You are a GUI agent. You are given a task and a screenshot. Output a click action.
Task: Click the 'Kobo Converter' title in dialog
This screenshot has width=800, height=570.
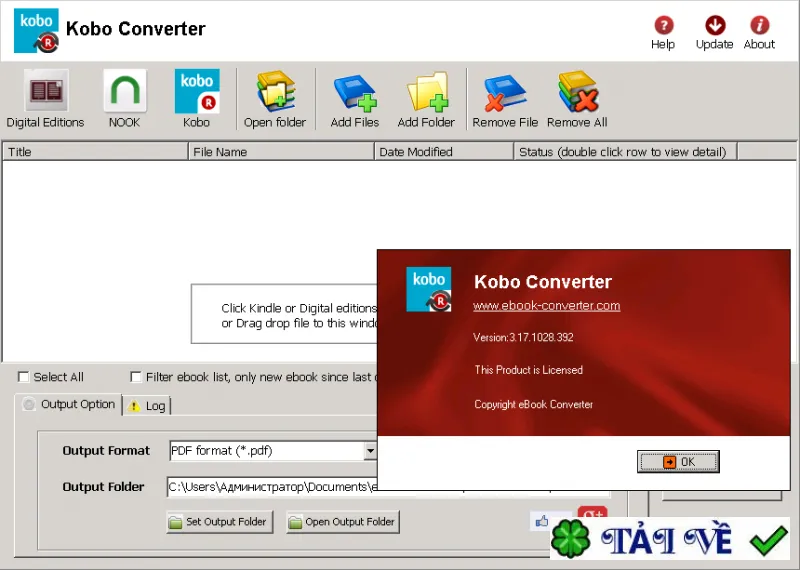[x=543, y=282]
